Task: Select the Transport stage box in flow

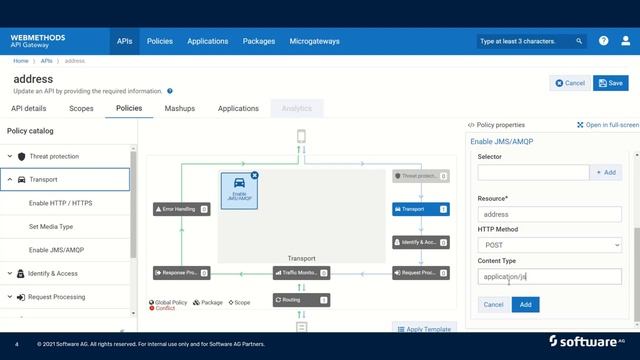Action: [x=421, y=209]
